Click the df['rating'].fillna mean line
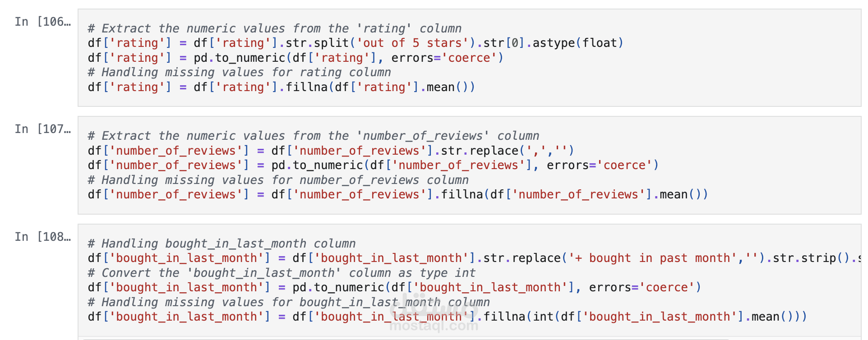868x340 pixels. (x=281, y=87)
